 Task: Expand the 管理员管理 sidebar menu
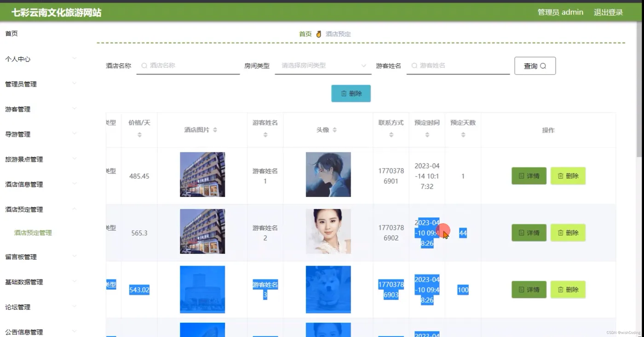click(40, 84)
